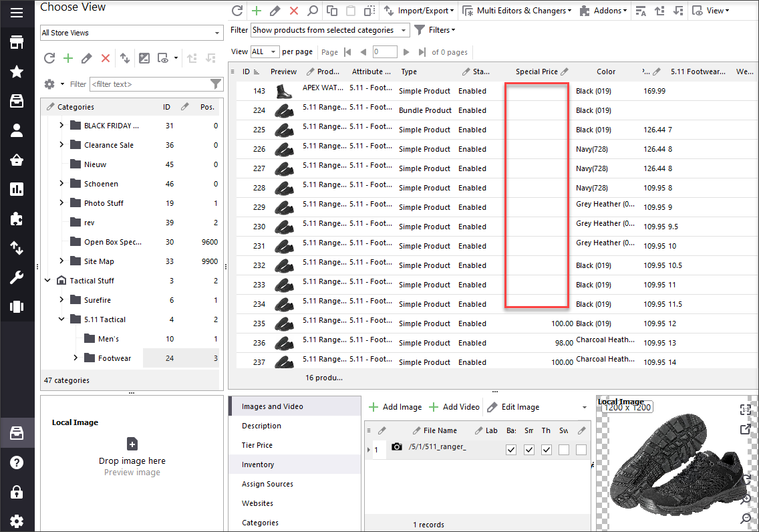Viewport: 759px width, 532px height.
Task: Open the reports chart icon in the sidebar
Action: (x=17, y=189)
